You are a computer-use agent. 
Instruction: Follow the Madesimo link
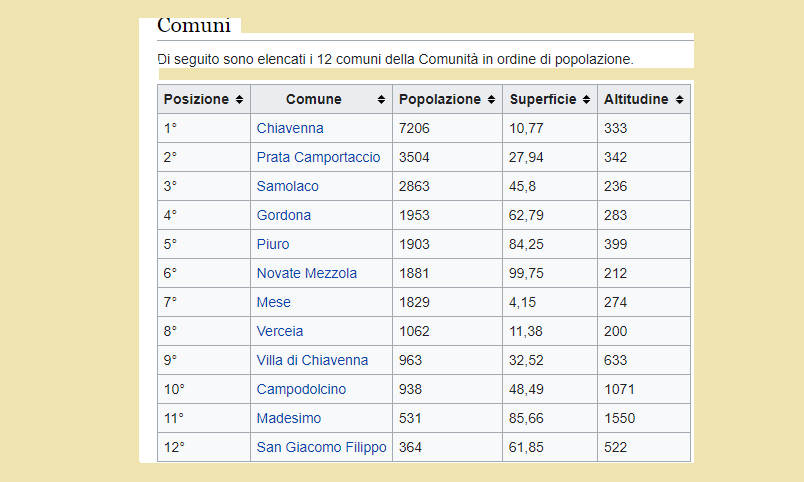[289, 418]
